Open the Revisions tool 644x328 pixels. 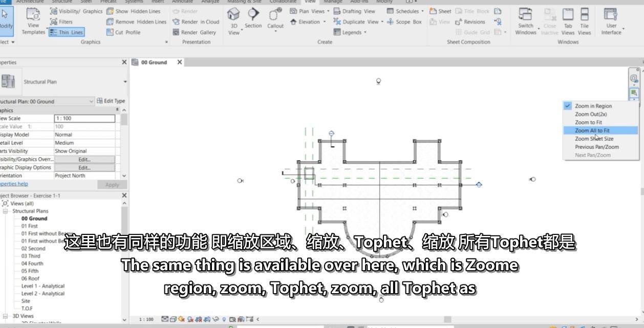[470, 22]
